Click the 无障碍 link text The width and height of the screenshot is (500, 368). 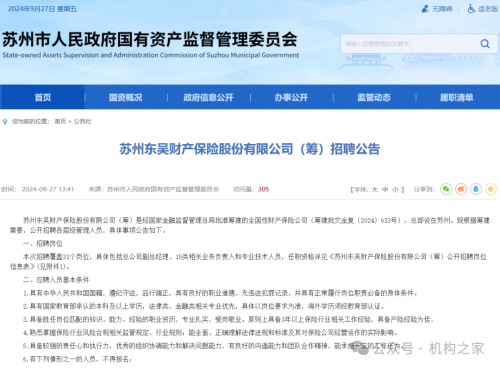pos(442,9)
